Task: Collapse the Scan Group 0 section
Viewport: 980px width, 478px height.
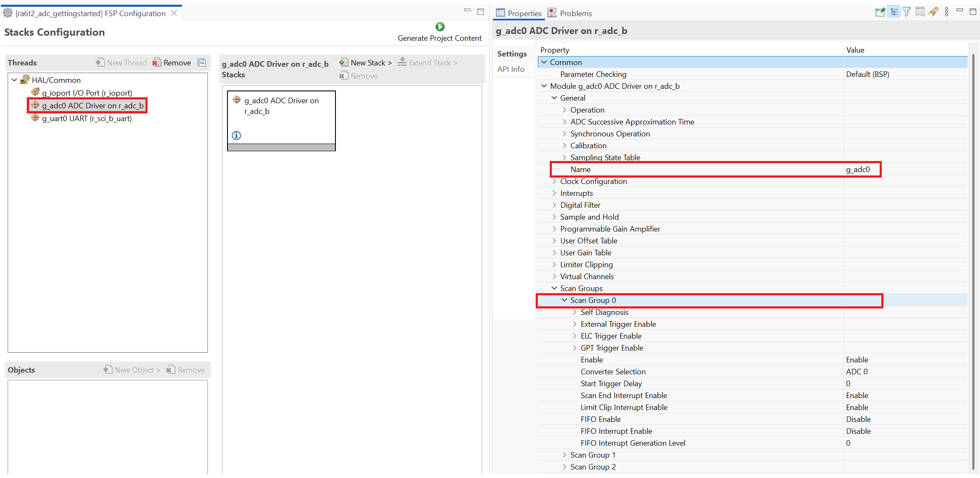Action: point(564,300)
